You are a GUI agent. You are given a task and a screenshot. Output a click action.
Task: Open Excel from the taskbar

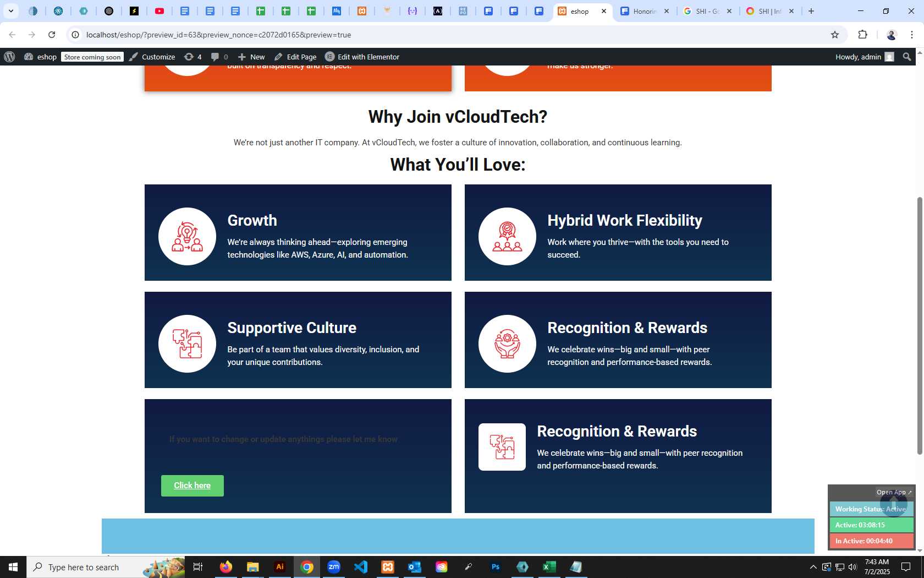pyautogui.click(x=549, y=567)
